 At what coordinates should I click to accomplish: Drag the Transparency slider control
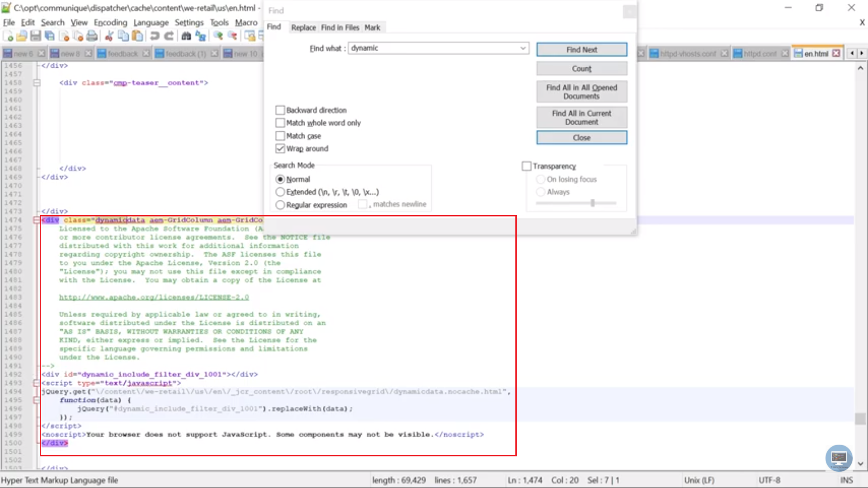coord(592,203)
